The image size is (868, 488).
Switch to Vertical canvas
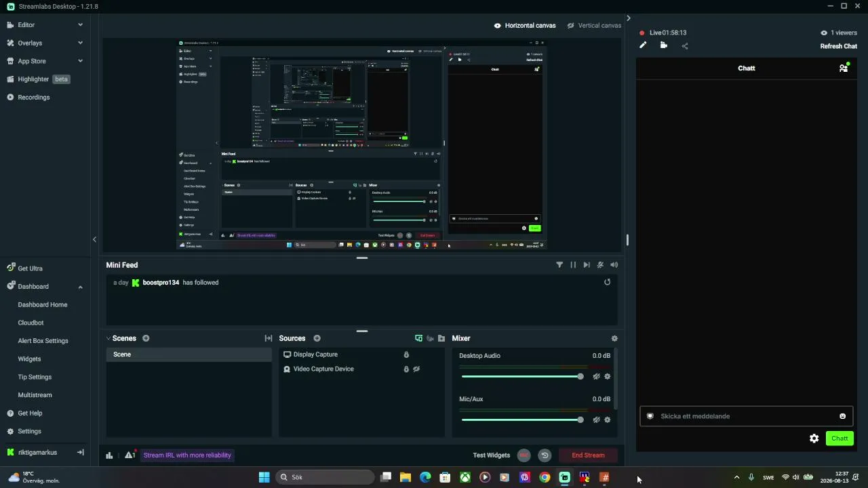(x=594, y=25)
